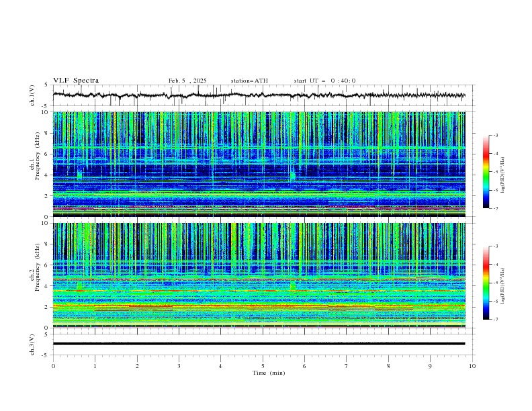Click the time axis tick label "10"
Image resolution: width=532 pixels, height=411 pixels.
point(472,366)
